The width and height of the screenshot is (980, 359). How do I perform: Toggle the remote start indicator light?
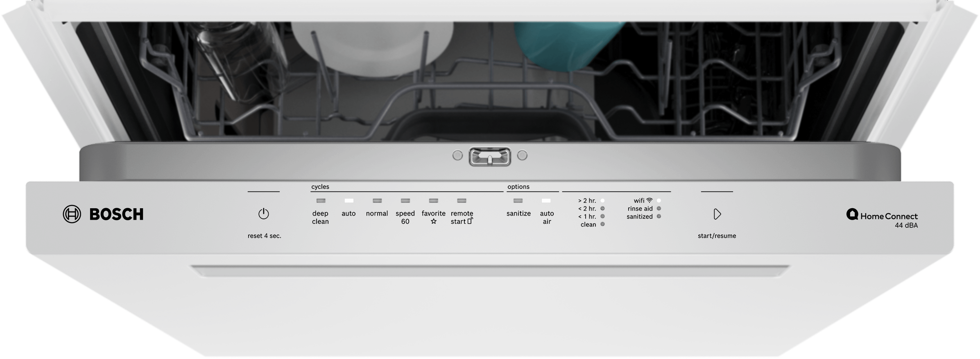[x=462, y=201]
